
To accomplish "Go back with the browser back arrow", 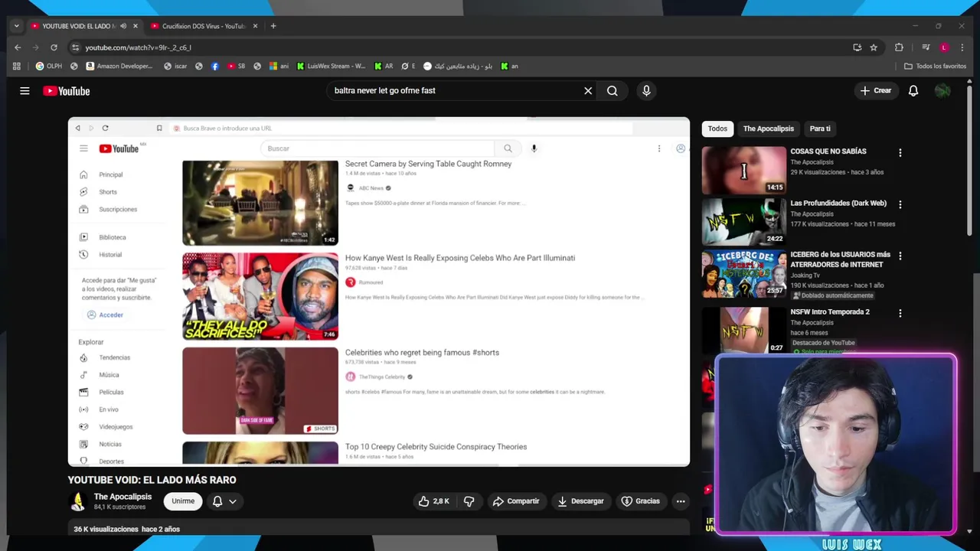I will click(x=18, y=47).
